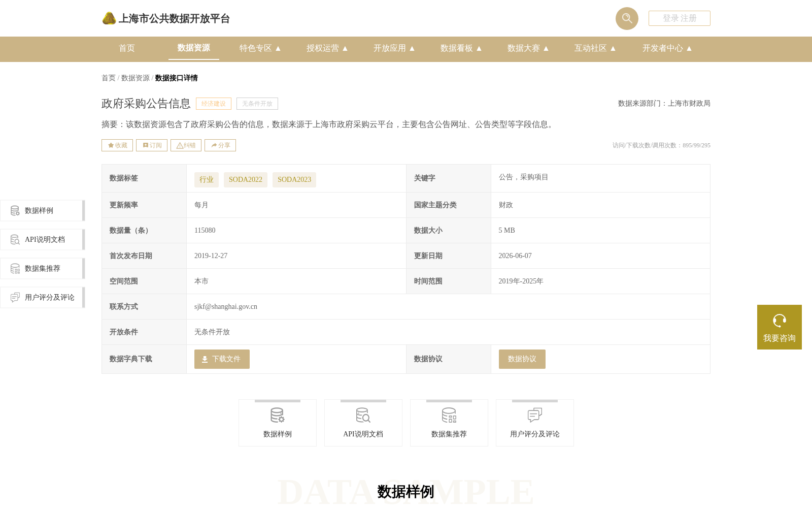Image resolution: width=812 pixels, height=508 pixels.
Task: Click the API说明文档 card below the table
Action: [363, 423]
